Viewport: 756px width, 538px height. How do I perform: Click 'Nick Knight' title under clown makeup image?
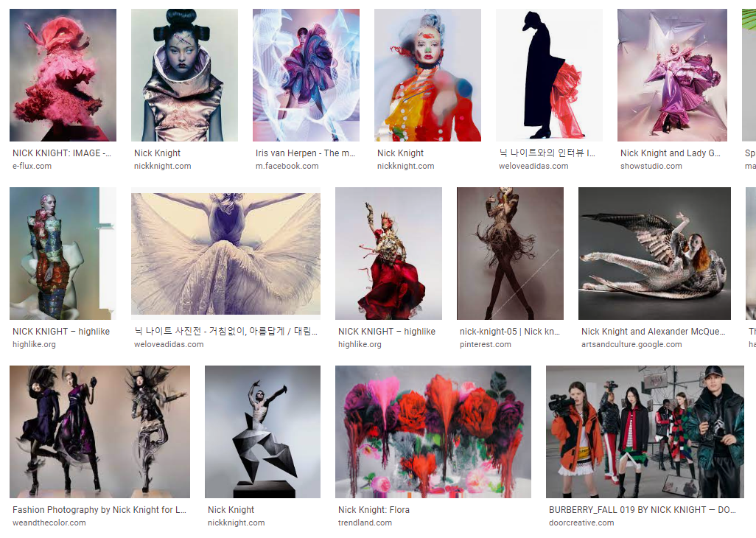coord(400,153)
